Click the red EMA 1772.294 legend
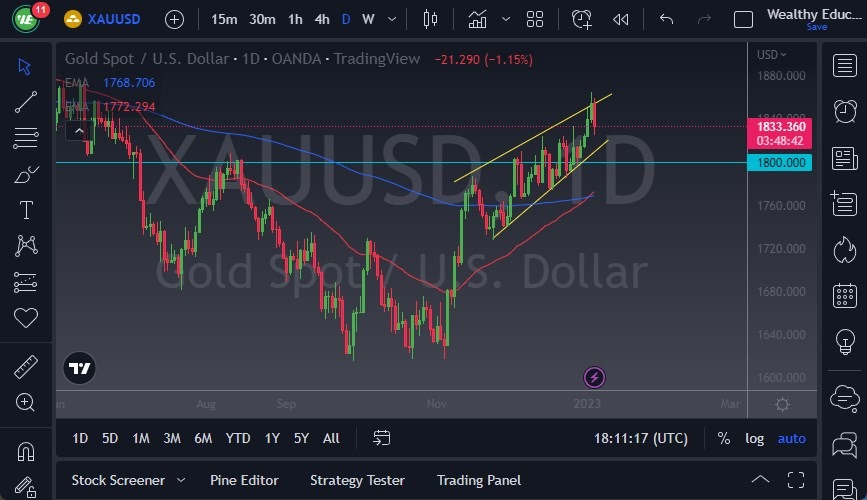867x500 pixels. 110,106
